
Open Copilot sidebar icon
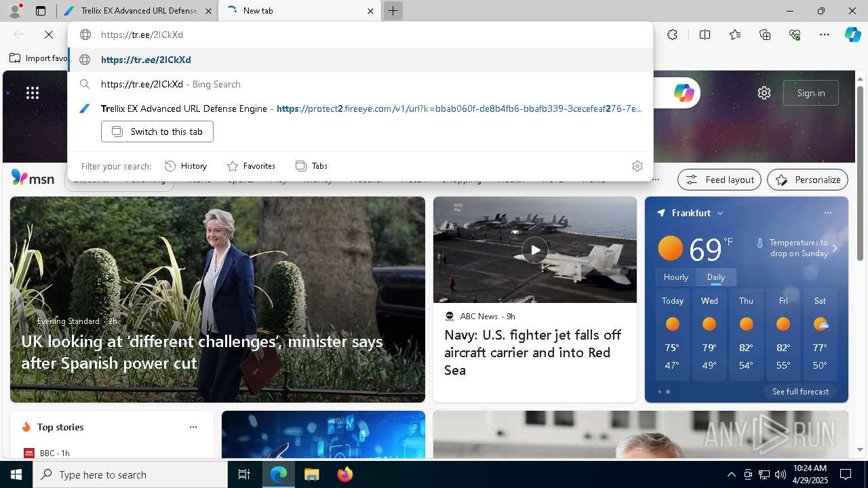[x=852, y=35]
